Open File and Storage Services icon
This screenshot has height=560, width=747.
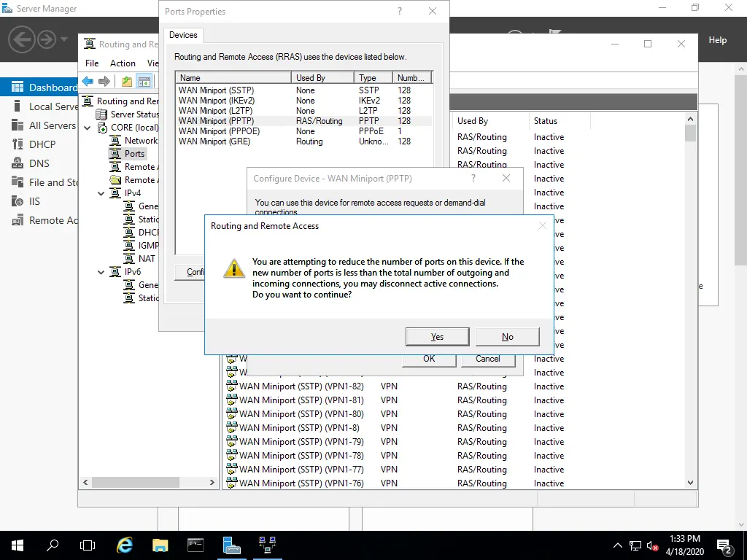click(x=18, y=182)
